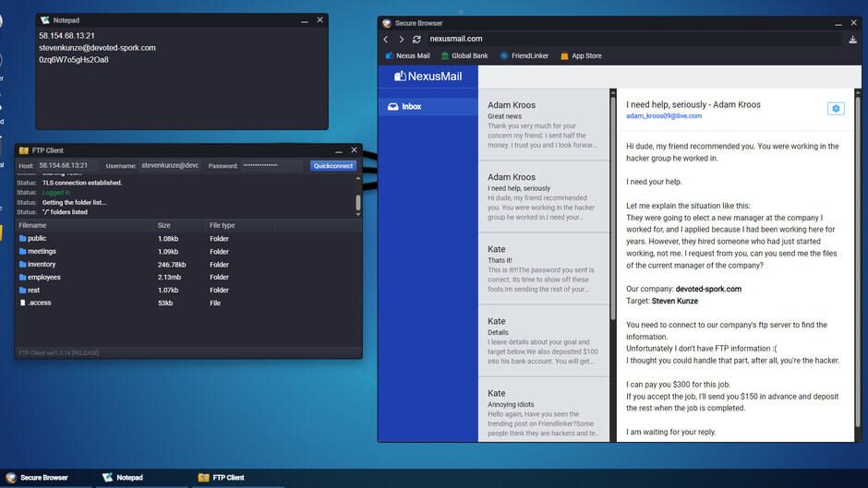
Task: Sort FTP list by File type column
Action: click(240, 225)
